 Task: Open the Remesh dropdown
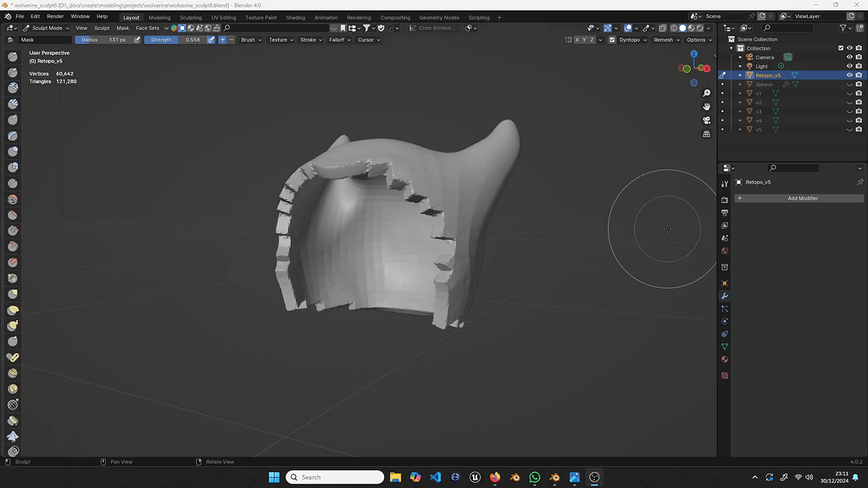click(666, 40)
